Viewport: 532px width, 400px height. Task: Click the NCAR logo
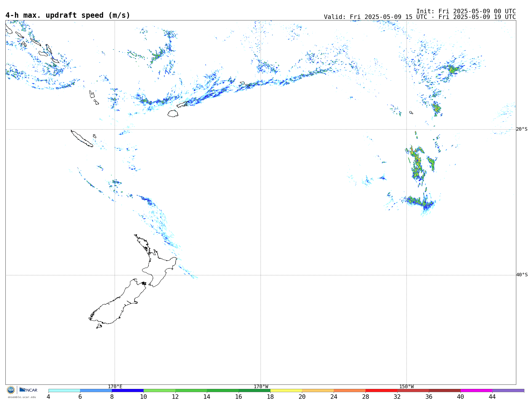pos(28,390)
